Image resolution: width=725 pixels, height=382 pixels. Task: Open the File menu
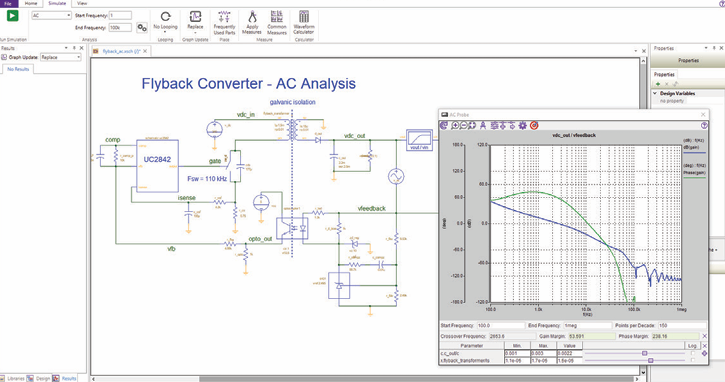coord(8,3)
